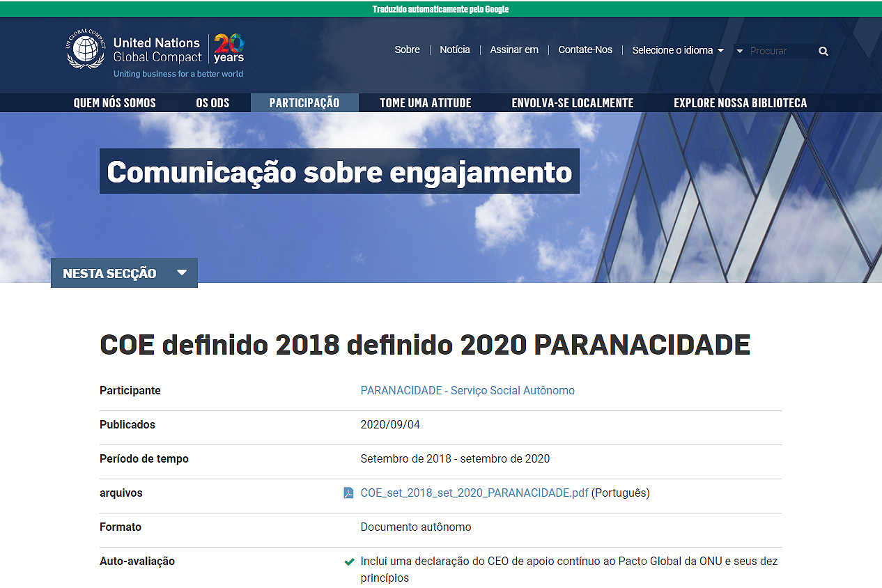Click the United Nations Global Compact title text
Screen dimensions: 882x588
157,50
